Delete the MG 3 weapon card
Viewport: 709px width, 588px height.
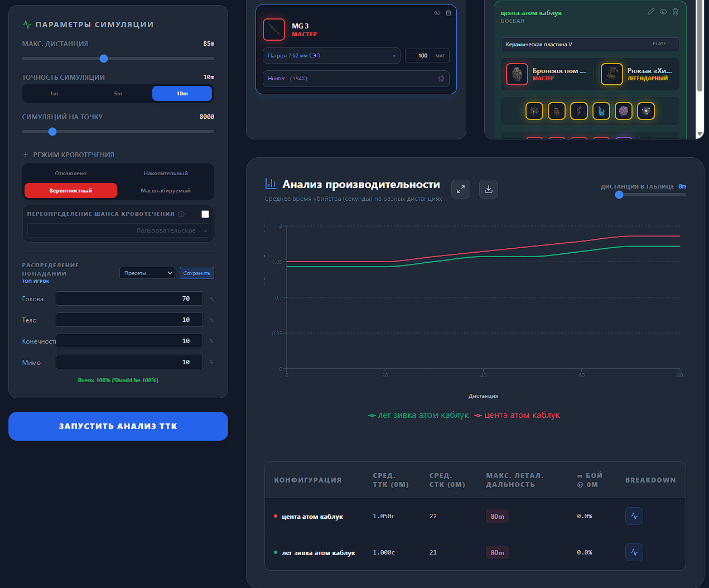click(x=448, y=13)
